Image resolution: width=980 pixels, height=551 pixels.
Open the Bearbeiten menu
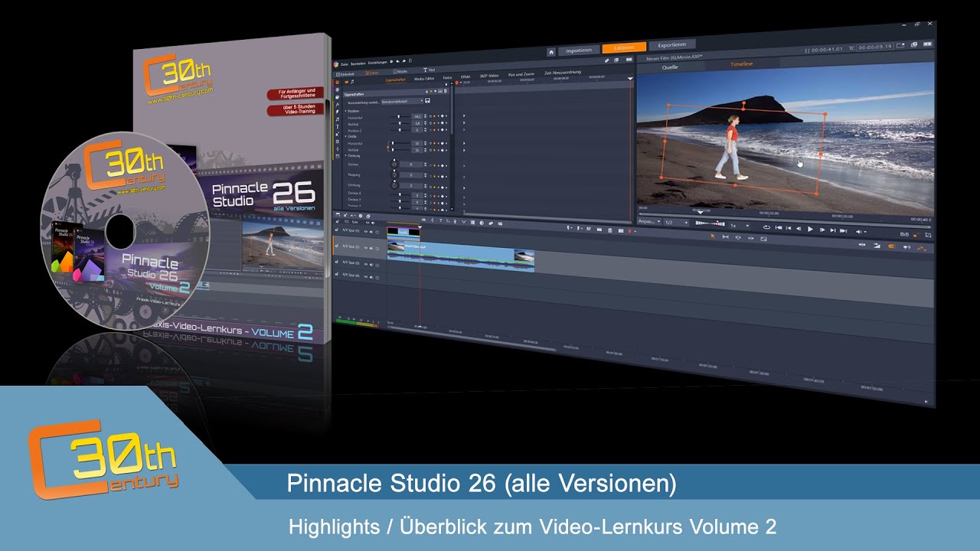[358, 64]
